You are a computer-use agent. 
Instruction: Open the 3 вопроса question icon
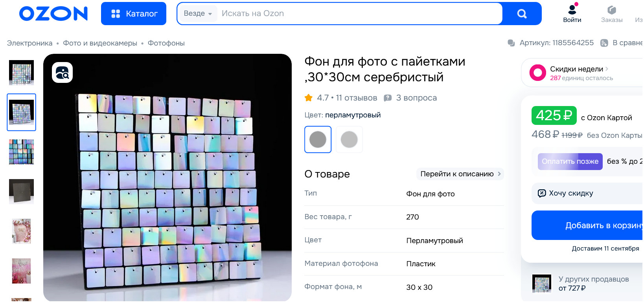pos(388,98)
